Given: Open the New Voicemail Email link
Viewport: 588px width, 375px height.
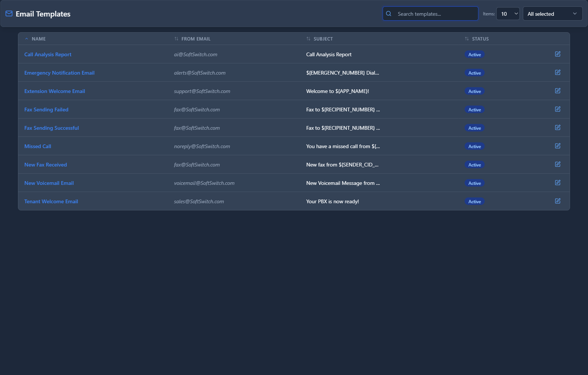Looking at the screenshot, I should coord(49,183).
